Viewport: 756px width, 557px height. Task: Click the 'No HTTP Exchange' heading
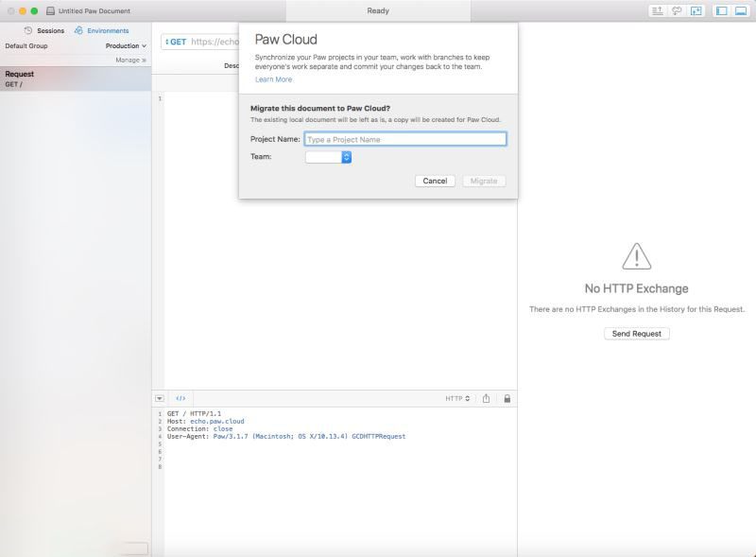[636, 288]
